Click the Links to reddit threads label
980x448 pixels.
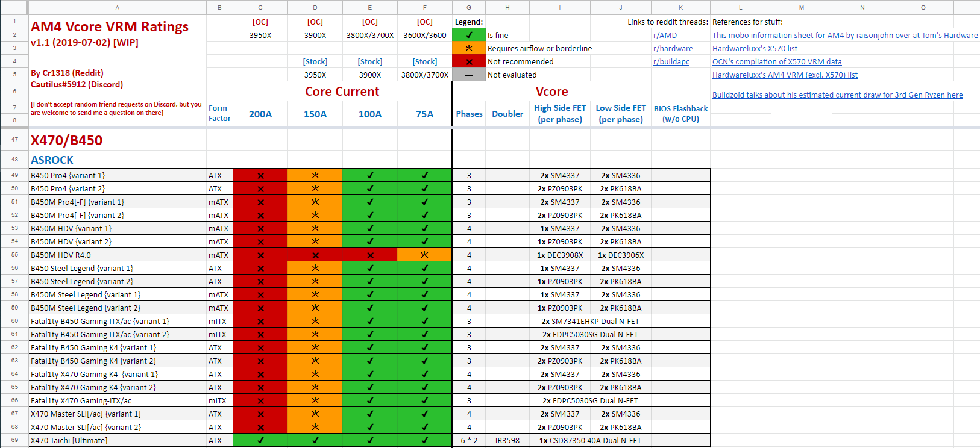[x=668, y=22]
